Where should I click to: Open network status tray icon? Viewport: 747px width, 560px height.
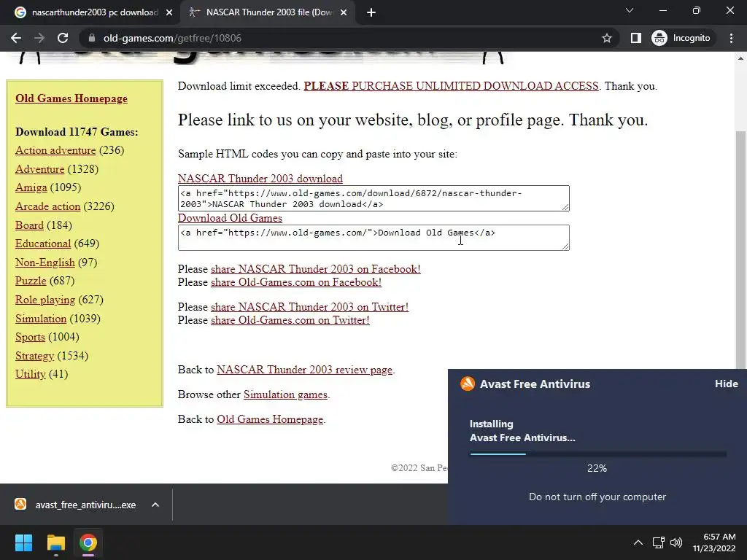coord(659,542)
